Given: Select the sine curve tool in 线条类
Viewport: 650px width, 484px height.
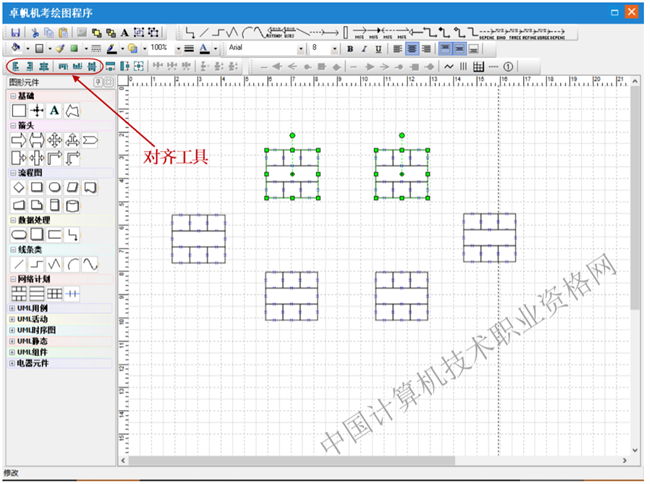Looking at the screenshot, I should click(x=90, y=264).
